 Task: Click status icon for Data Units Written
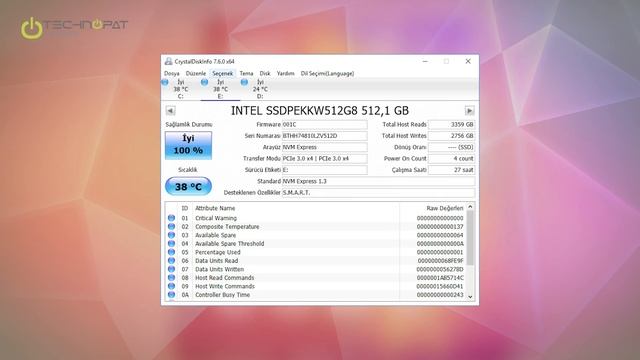[171, 269]
